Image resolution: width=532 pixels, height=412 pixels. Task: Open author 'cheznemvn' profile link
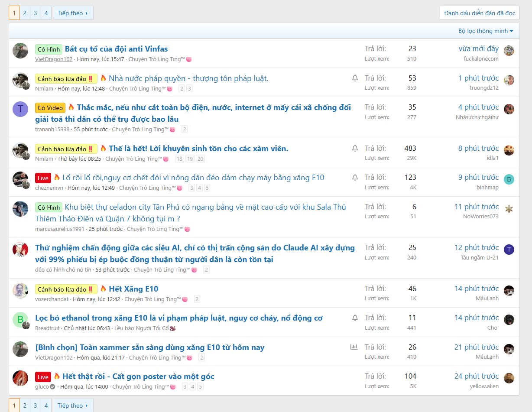(x=49, y=188)
